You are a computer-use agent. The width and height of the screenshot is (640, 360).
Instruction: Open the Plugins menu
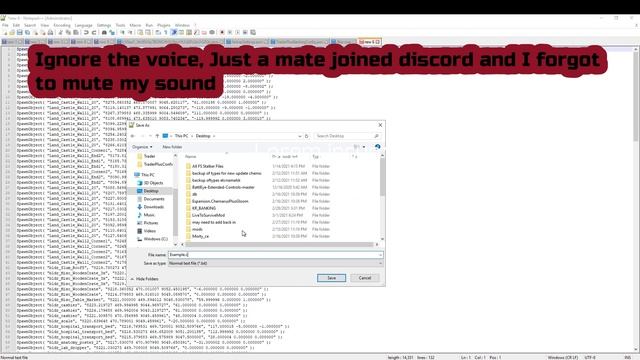(x=164, y=25)
